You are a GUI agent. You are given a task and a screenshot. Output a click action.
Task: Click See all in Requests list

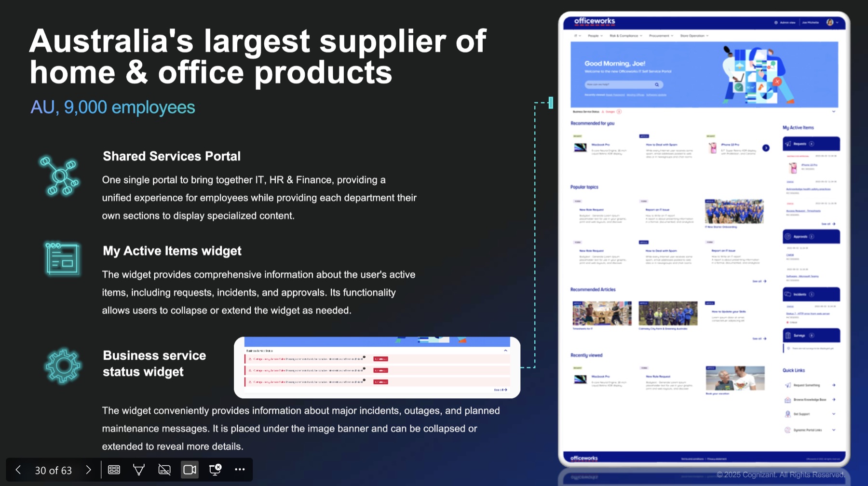click(828, 224)
